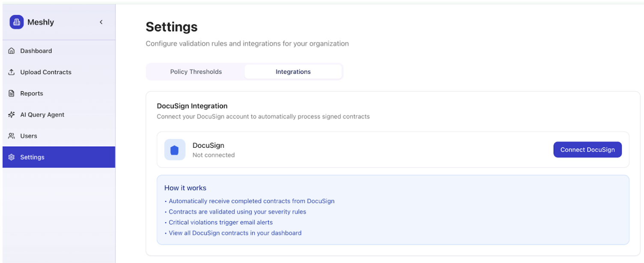
Task: Click the 'Not connected' status text
Action: (x=214, y=155)
